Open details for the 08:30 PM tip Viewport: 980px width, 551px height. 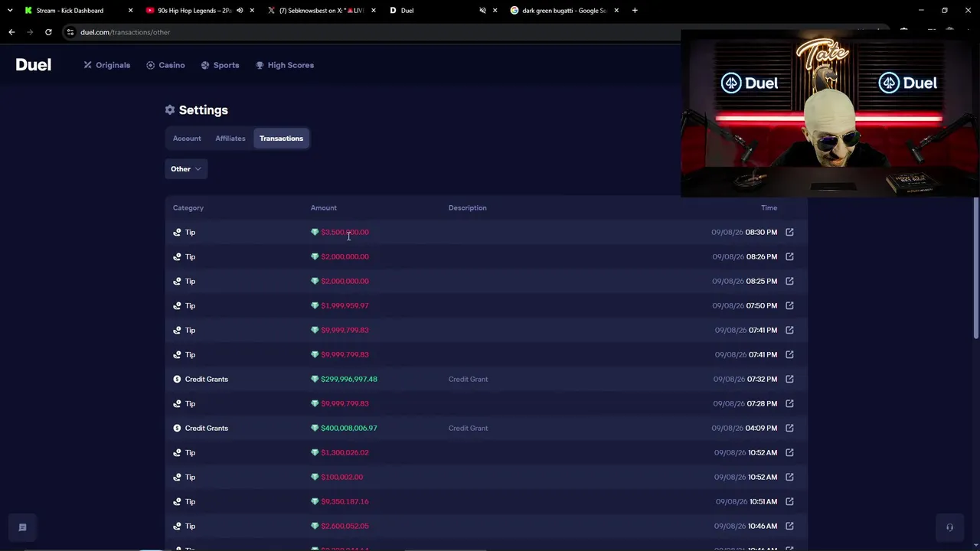tap(789, 232)
